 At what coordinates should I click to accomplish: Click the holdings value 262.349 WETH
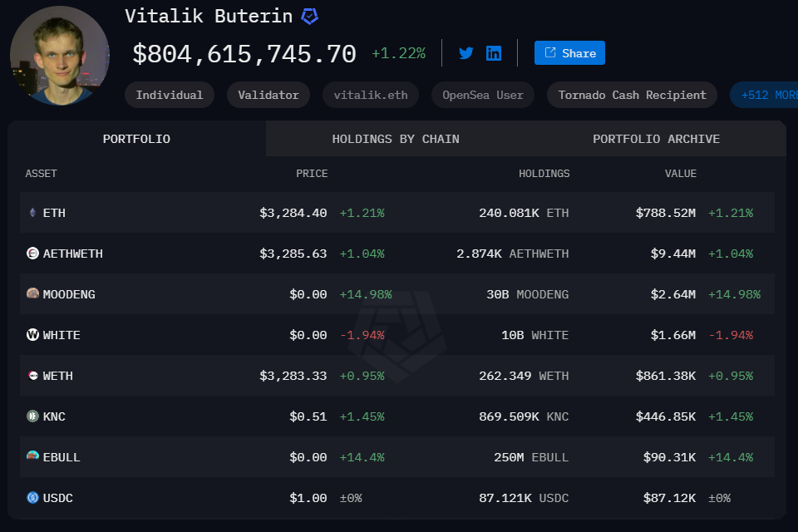click(x=524, y=376)
